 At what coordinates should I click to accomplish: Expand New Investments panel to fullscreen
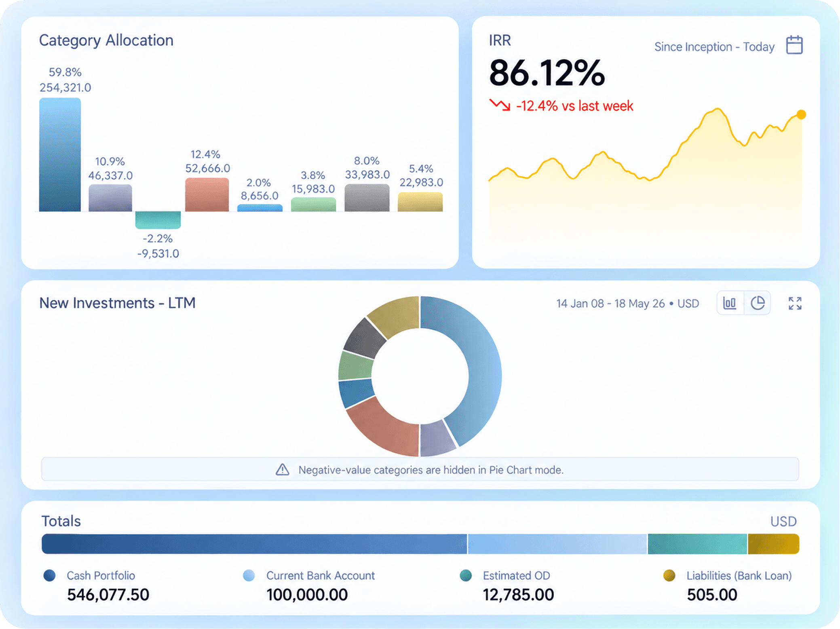pos(795,303)
